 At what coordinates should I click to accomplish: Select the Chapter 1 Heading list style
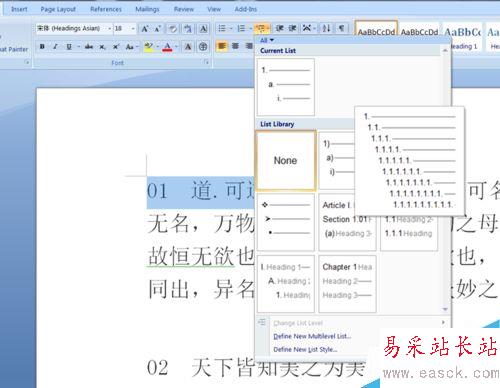[347, 284]
